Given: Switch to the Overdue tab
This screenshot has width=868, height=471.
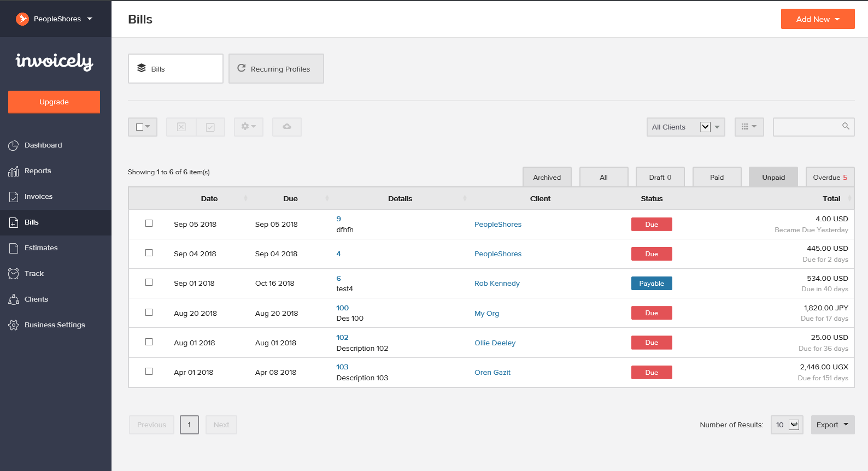Looking at the screenshot, I should [x=829, y=178].
